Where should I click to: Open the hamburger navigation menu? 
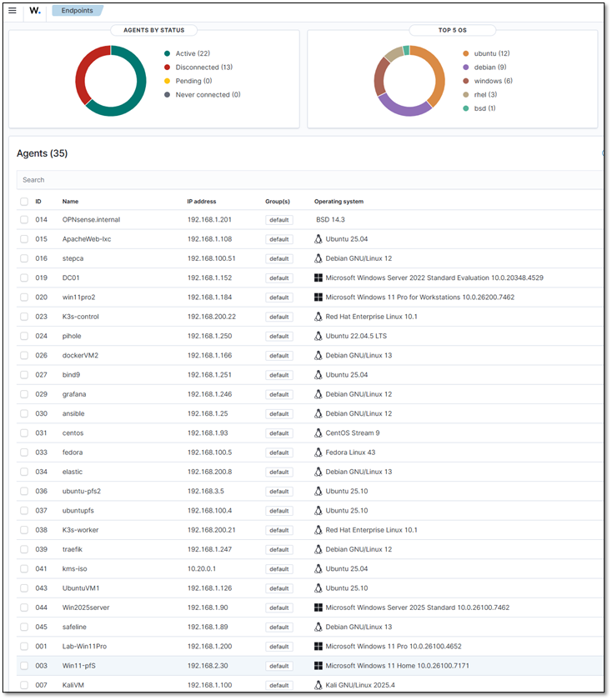(x=13, y=10)
